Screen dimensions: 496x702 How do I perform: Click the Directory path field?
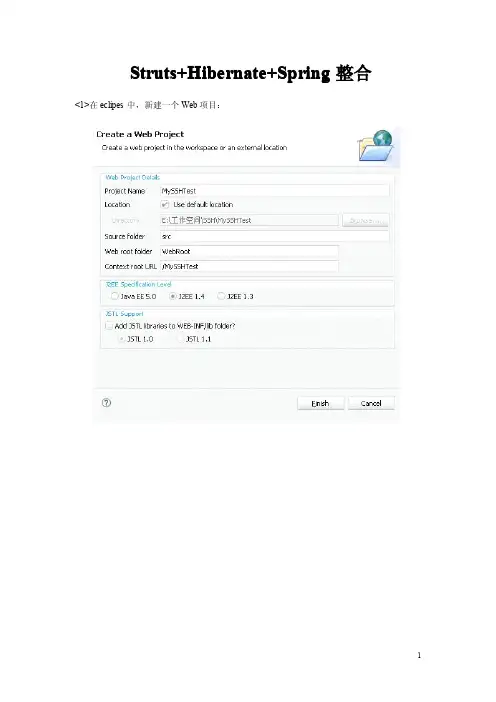pos(249,220)
